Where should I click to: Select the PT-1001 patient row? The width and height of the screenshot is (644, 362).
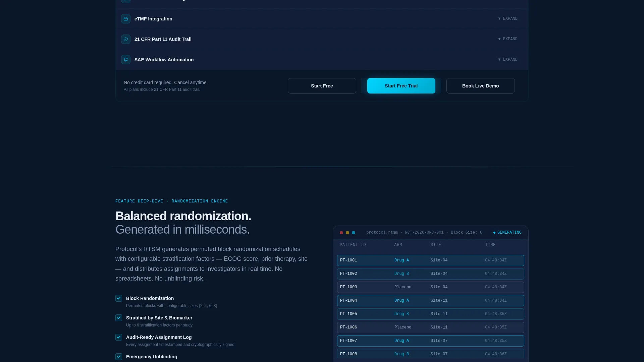click(x=431, y=260)
